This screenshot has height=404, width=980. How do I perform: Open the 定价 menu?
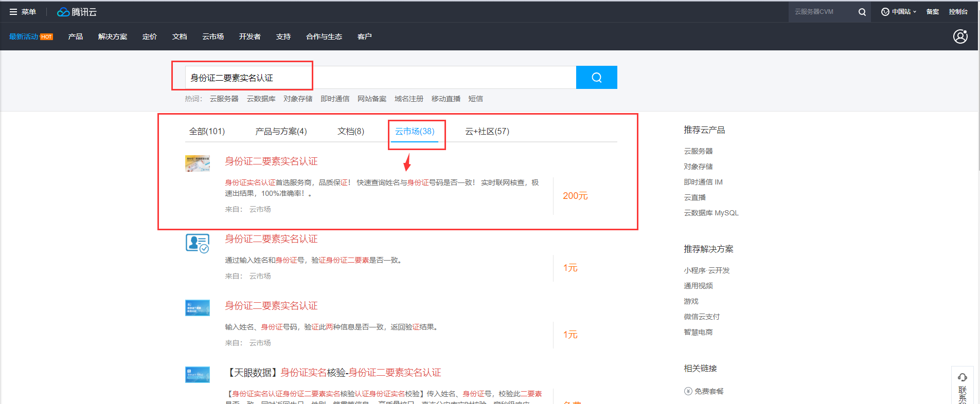click(x=150, y=36)
